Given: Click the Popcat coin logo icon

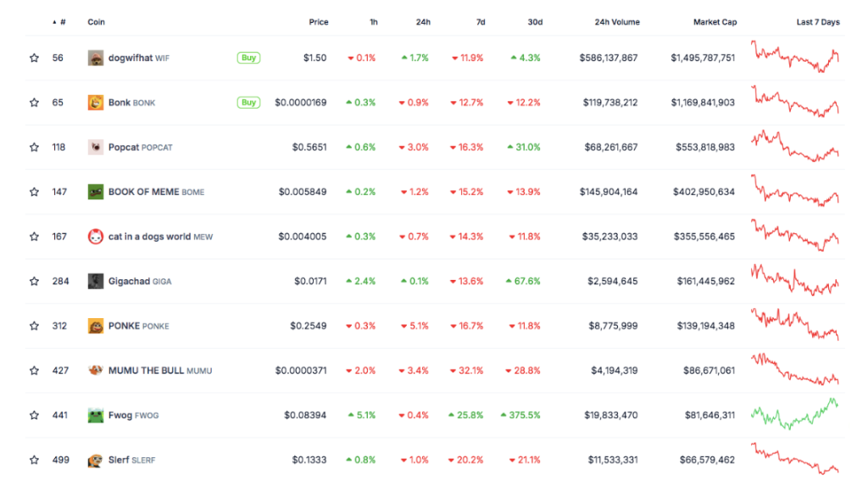Looking at the screenshot, I should pos(96,147).
